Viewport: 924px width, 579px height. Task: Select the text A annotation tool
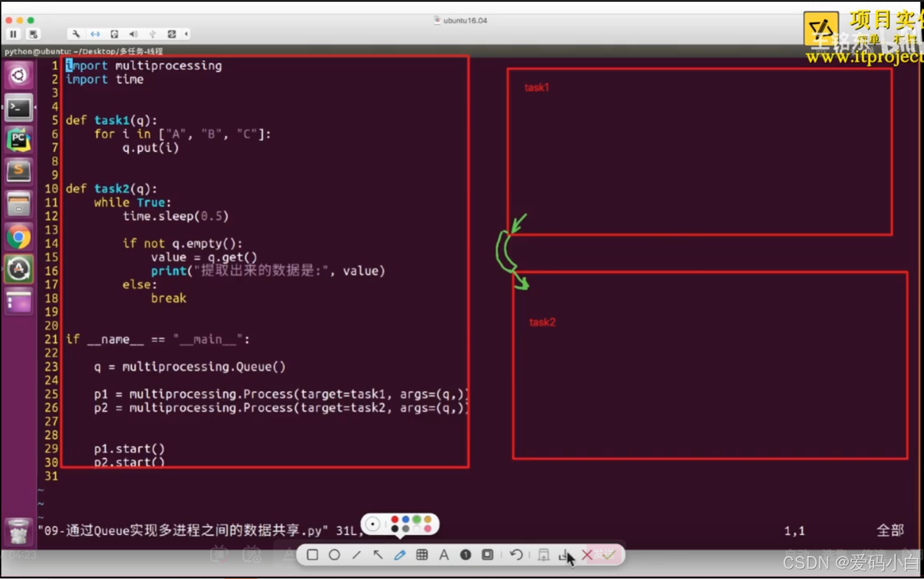(444, 554)
